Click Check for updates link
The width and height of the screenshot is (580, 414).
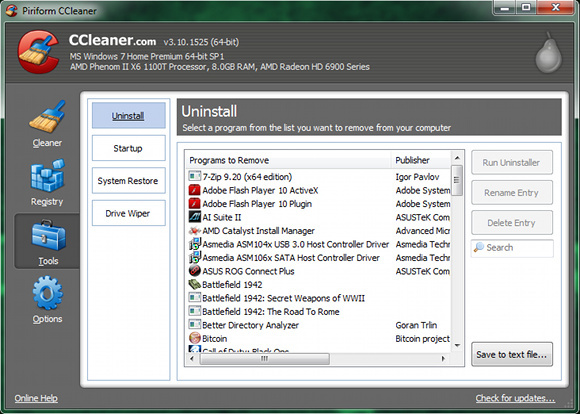(515, 398)
